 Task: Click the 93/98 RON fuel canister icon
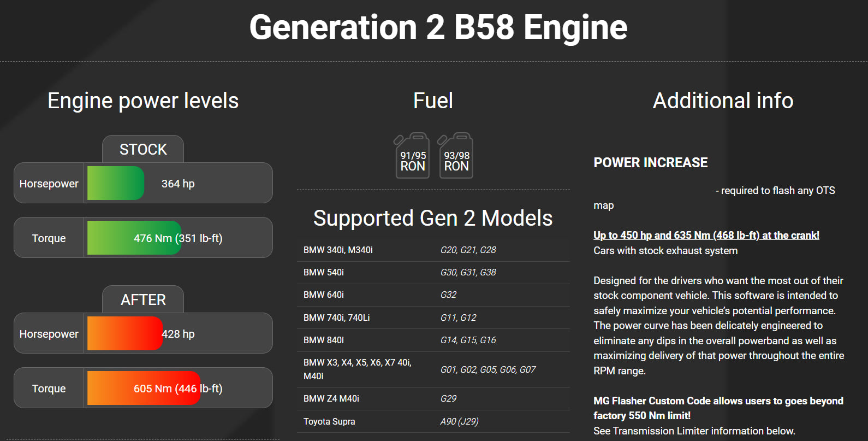click(x=456, y=156)
